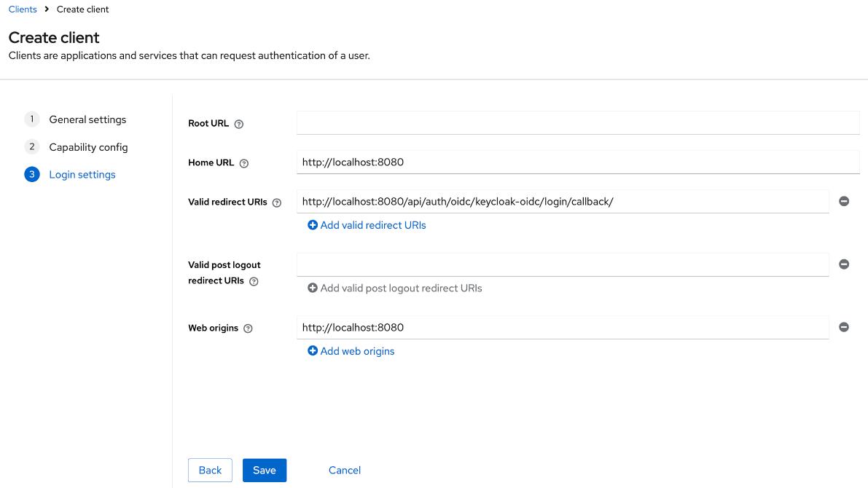Open help for Valid redirect URIs
This screenshot has width=868, height=488.
click(x=277, y=202)
